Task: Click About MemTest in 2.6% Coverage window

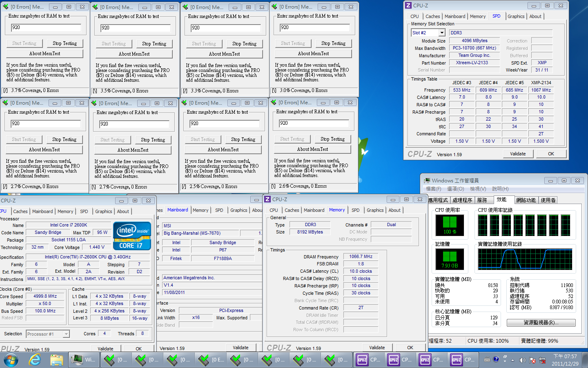Action: pyautogui.click(x=312, y=149)
